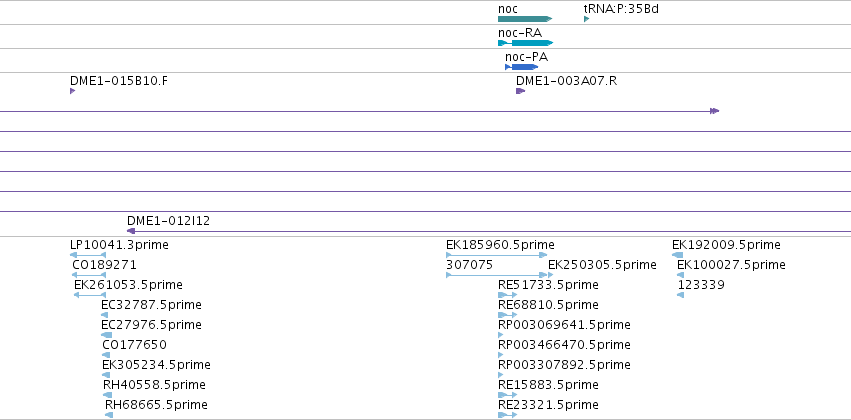
Task: Click the 'LP10041.3prime' label
Action: [119, 245]
